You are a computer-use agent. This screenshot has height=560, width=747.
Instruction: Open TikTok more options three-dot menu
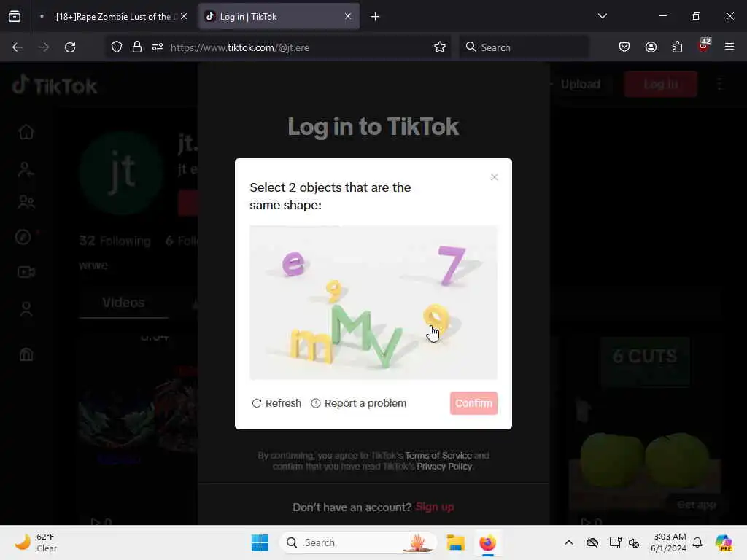[x=720, y=85]
